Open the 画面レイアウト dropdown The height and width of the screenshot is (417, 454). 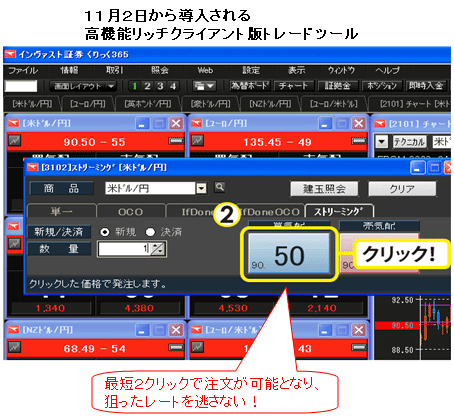click(82, 86)
